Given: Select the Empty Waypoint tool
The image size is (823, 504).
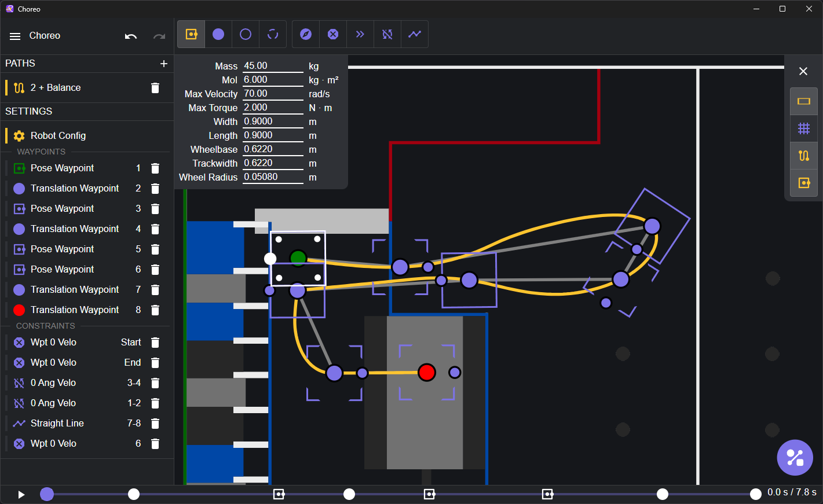Looking at the screenshot, I should 245,34.
